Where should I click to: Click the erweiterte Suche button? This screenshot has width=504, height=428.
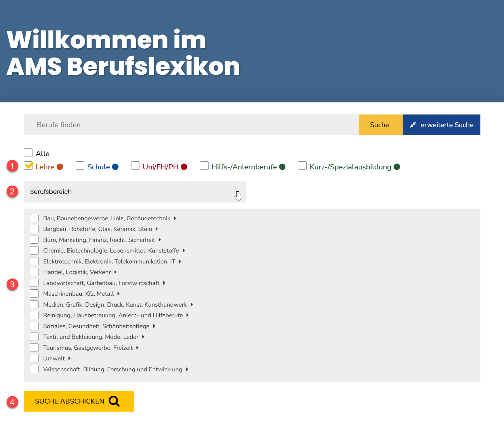click(x=442, y=125)
